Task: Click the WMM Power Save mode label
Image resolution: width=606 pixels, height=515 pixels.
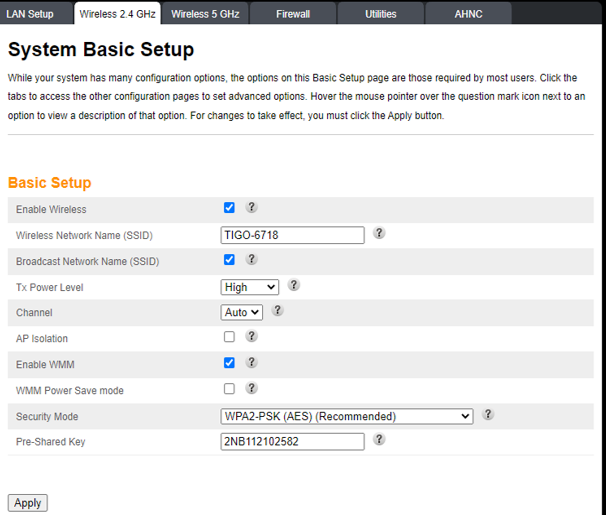Action: tap(70, 391)
